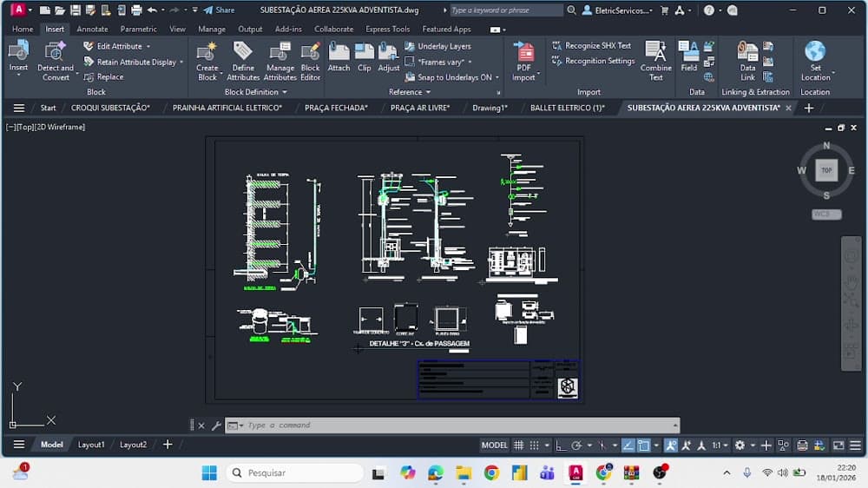Image resolution: width=868 pixels, height=488 pixels.
Task: Click Underlay Layers tool
Action: 437,47
